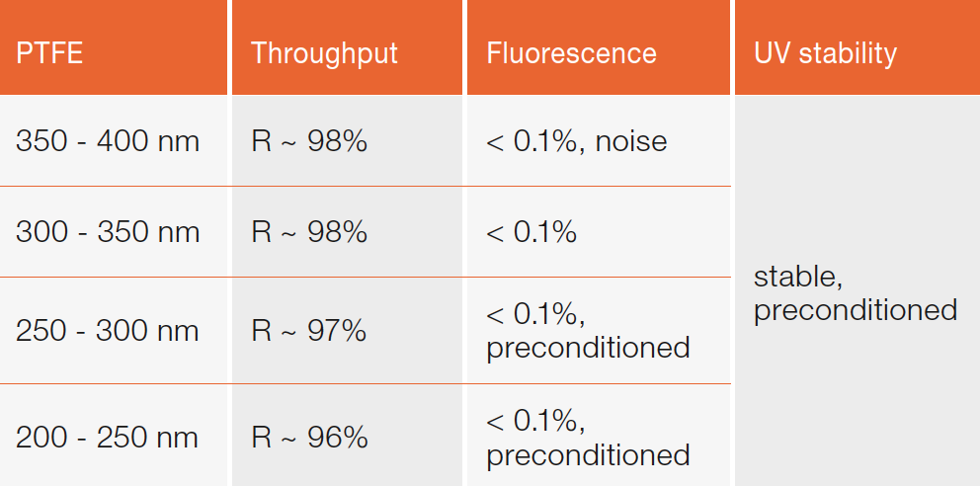Click fluorescence cell in 200 - 250 nm row
This screenshot has width=980, height=486.
tap(588, 438)
